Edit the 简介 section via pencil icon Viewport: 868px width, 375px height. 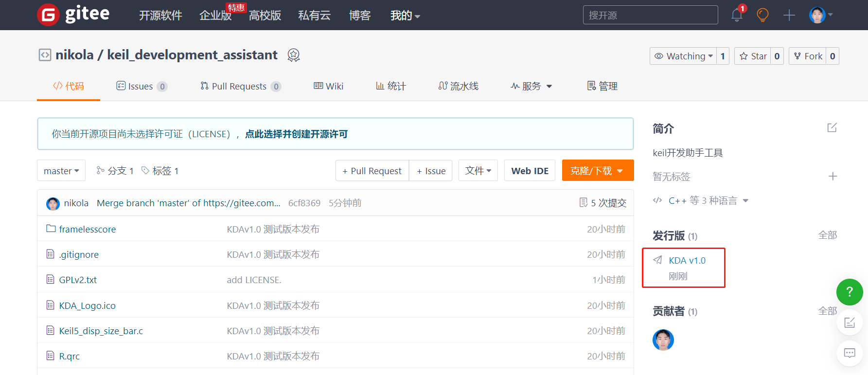pos(832,128)
